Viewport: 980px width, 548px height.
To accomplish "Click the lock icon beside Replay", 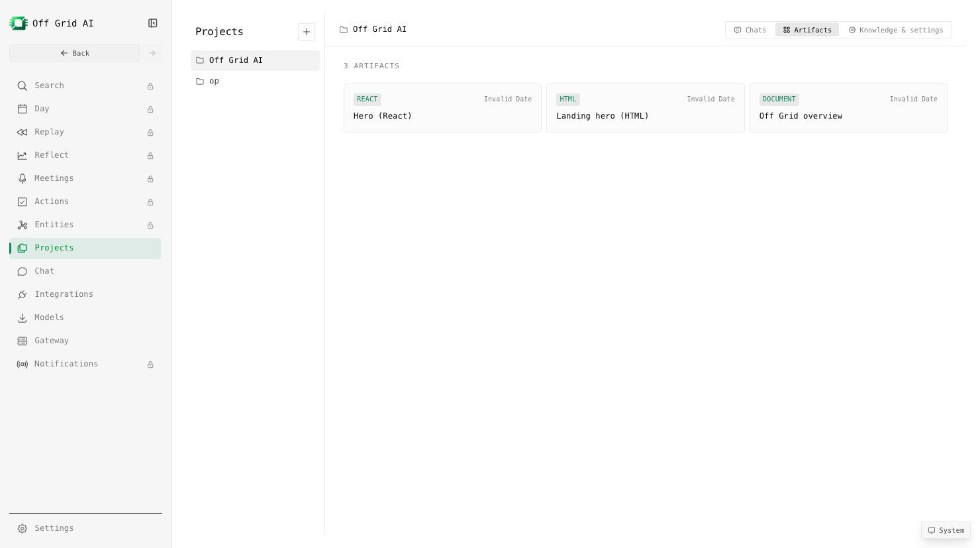I will pos(150,133).
